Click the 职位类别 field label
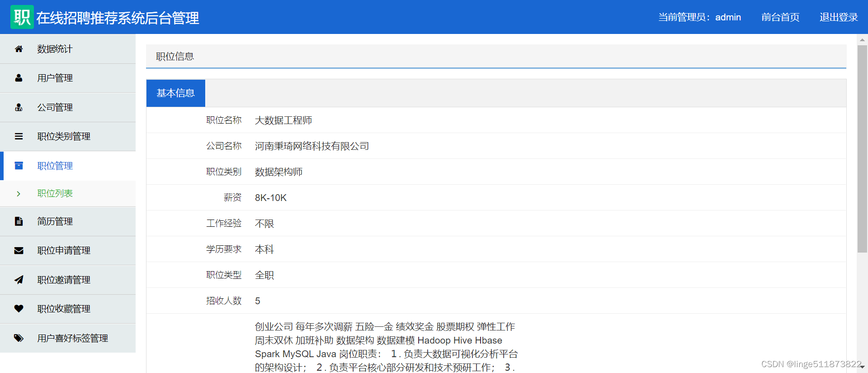 pyautogui.click(x=224, y=172)
